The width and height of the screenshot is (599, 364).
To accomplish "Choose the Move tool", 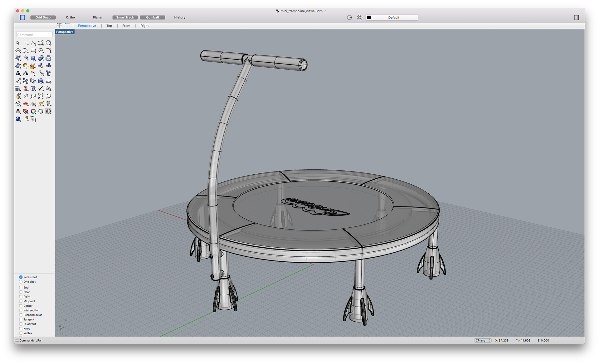I will click(18, 81).
